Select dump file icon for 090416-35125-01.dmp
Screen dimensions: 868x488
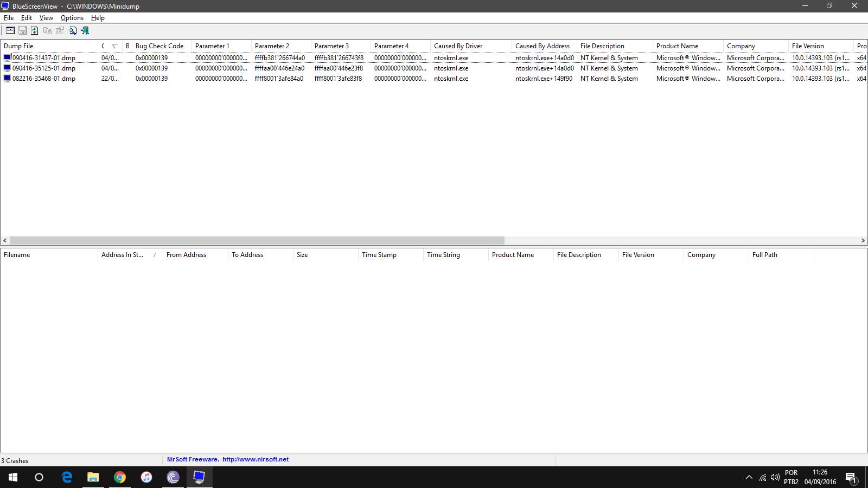tap(7, 68)
